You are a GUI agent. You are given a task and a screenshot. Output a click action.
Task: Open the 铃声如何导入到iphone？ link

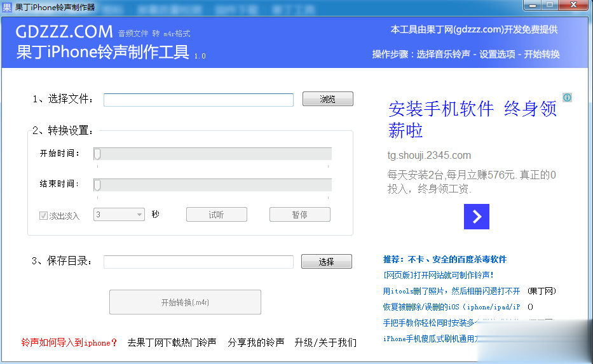69,343
